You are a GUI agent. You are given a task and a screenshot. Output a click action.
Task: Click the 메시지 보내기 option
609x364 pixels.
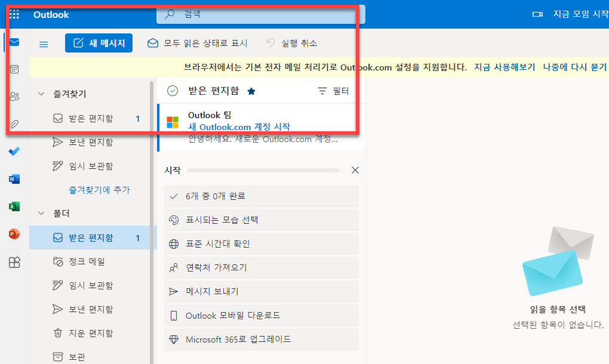262,291
